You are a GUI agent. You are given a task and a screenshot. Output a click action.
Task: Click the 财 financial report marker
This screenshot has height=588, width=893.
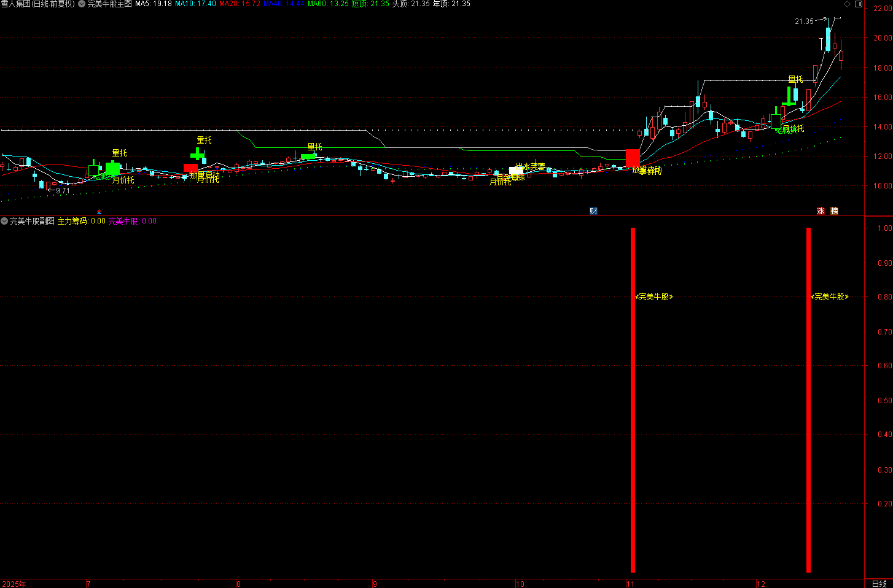pos(593,211)
